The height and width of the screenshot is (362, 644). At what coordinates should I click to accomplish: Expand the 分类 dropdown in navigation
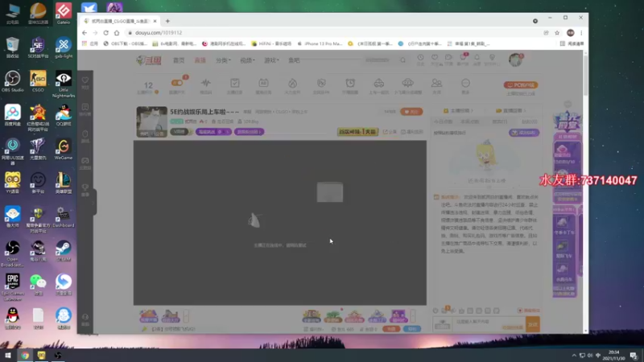coord(223,60)
